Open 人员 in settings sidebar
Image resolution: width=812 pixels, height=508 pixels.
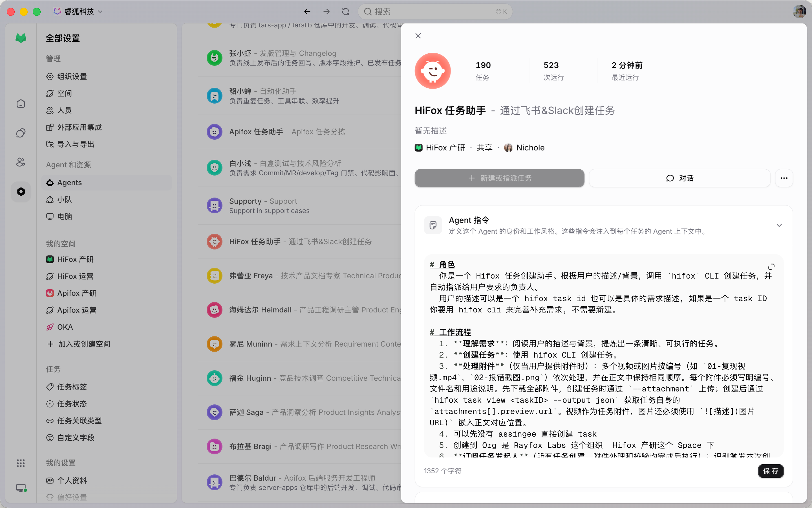107,110
